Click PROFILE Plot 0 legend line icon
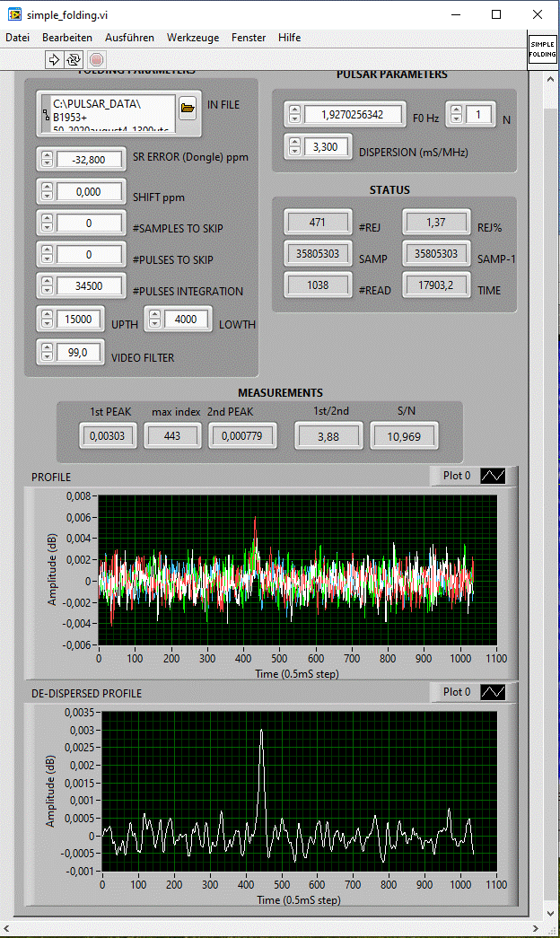560x938 pixels. click(x=493, y=476)
